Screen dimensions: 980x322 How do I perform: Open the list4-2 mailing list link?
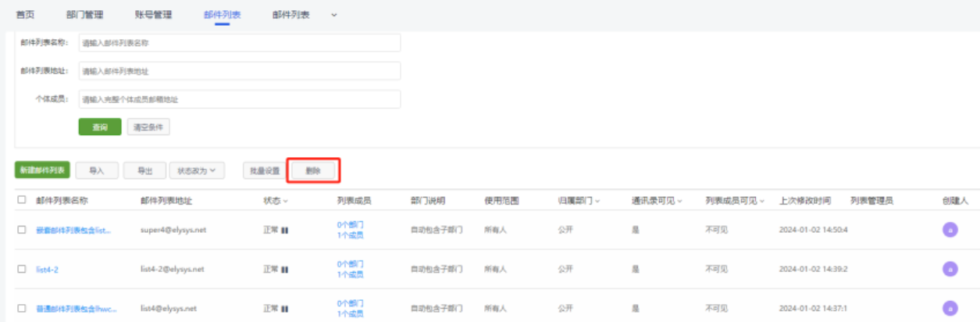(x=48, y=269)
